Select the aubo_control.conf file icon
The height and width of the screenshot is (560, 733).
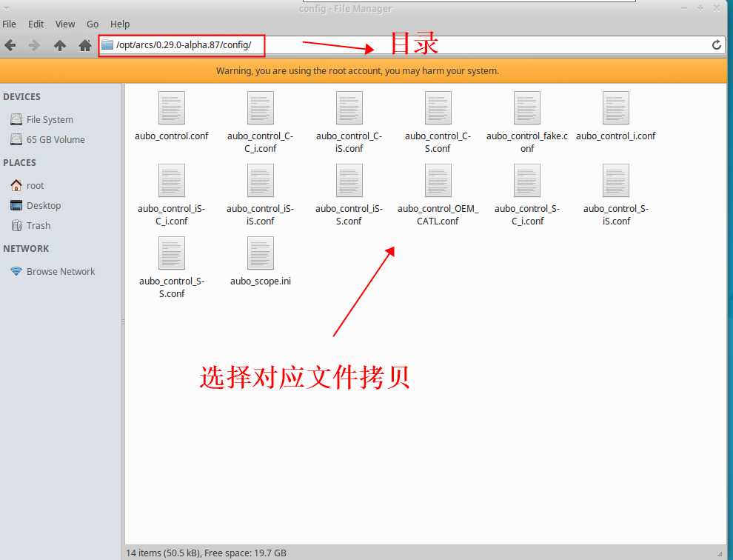point(172,107)
